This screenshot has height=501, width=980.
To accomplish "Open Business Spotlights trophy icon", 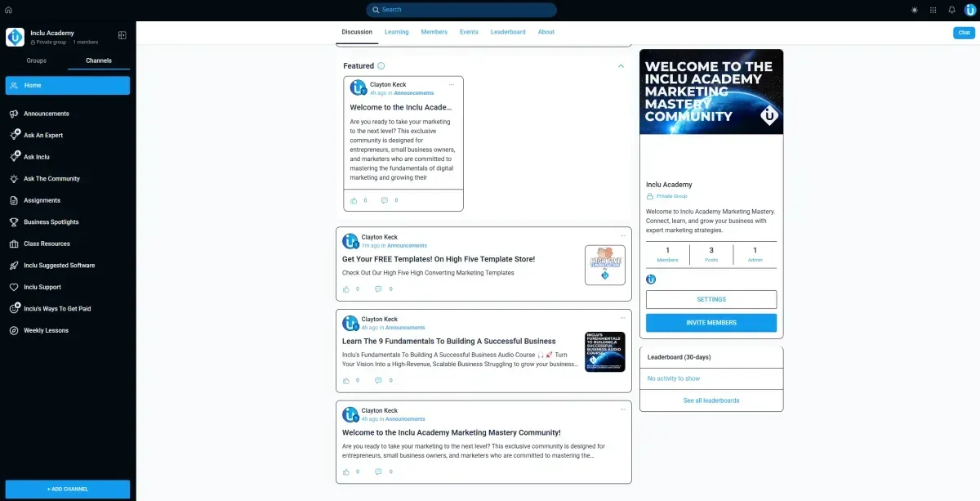I will click(x=14, y=222).
